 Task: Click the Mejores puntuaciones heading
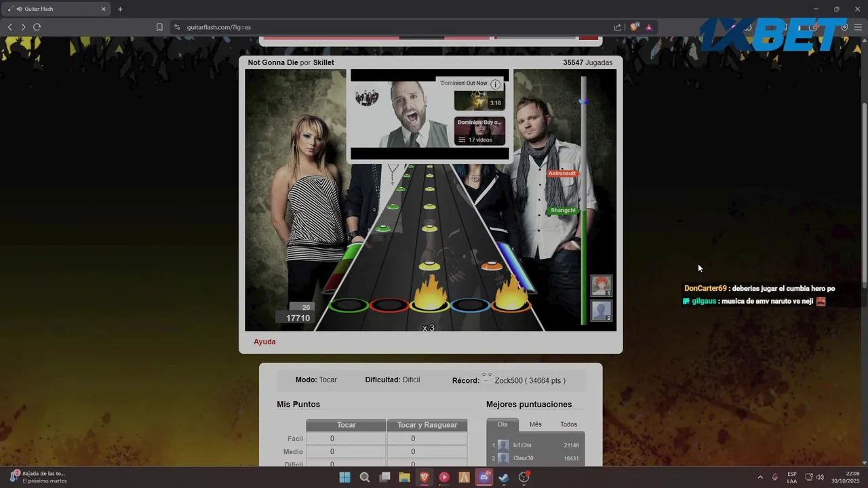[x=529, y=405]
